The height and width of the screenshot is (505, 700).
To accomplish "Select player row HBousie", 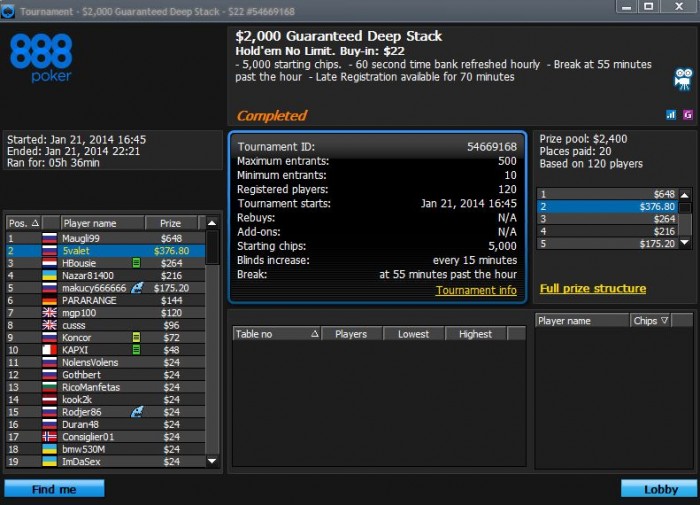I will (x=105, y=263).
